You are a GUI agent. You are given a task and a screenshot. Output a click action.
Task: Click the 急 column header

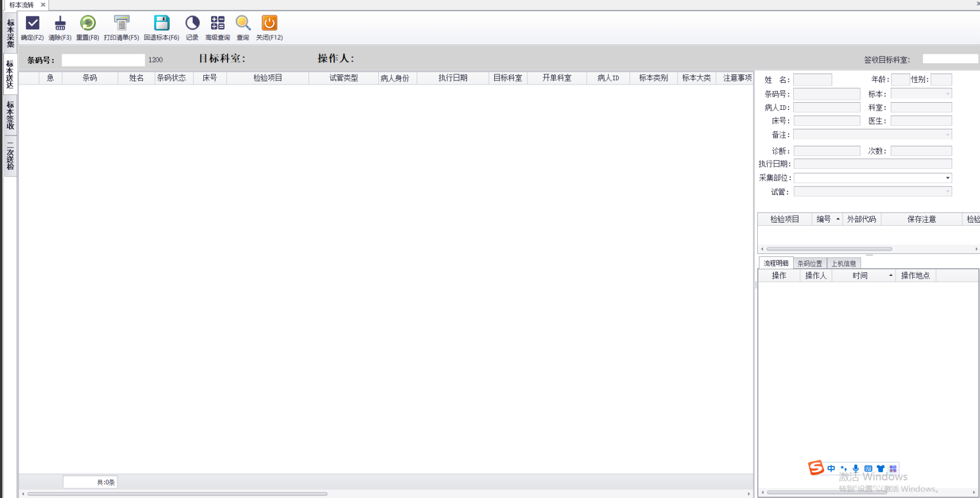click(50, 78)
